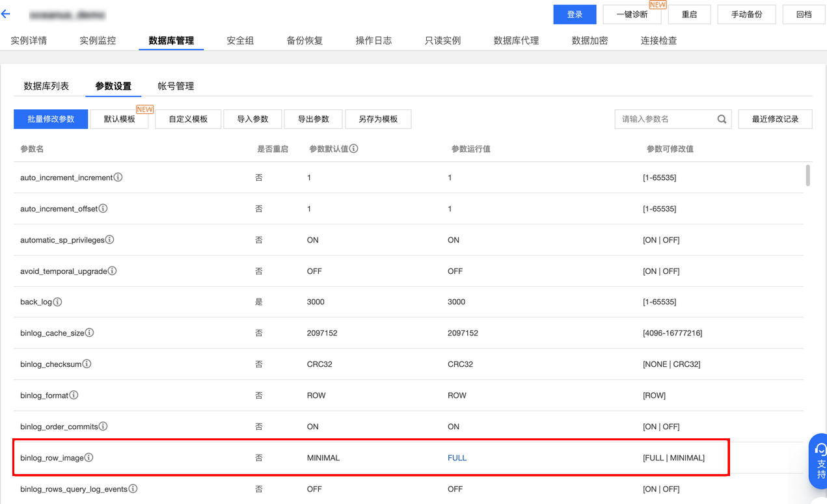Click the FULL running value link
This screenshot has width=827, height=504.
pos(457,458)
